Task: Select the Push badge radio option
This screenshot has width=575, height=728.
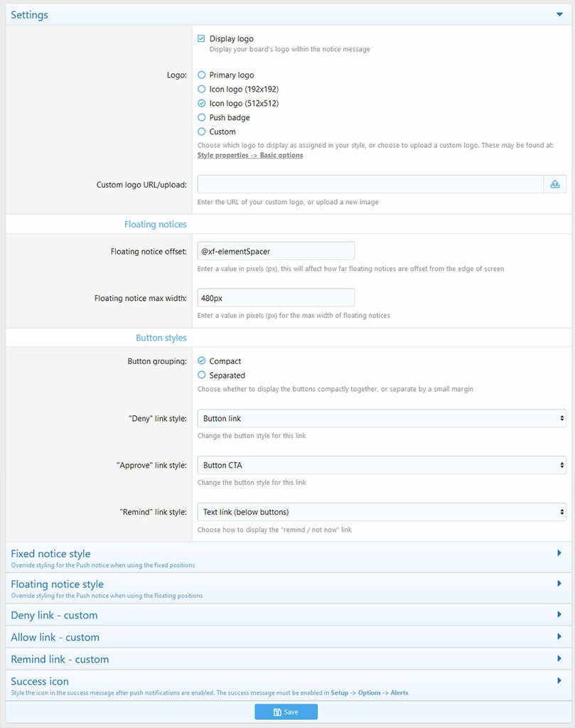Action: (202, 117)
